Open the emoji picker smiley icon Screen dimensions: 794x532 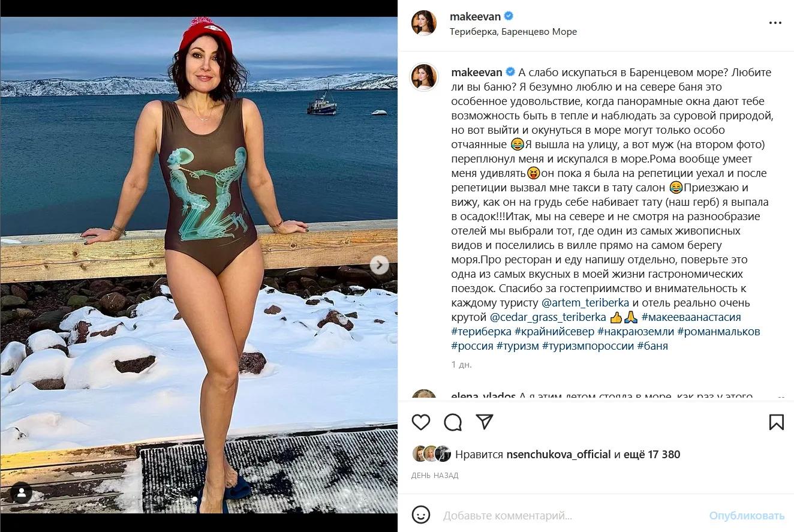[x=422, y=515]
